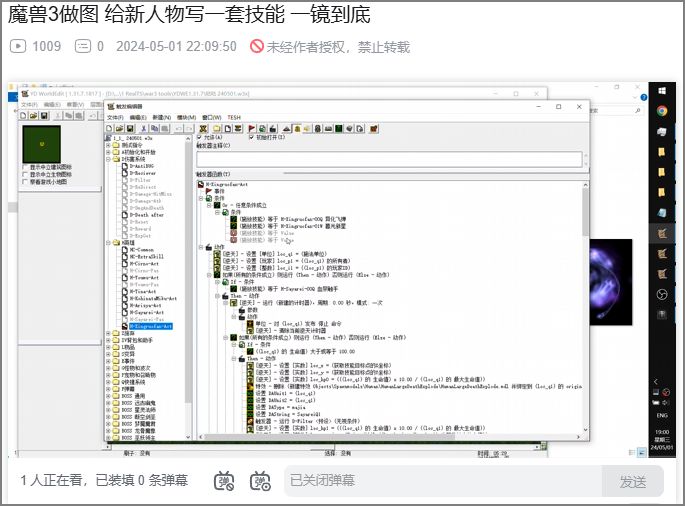The image size is (685, 506).
Task: Toggle 显示中立生物图标 checkbox in WorldEdit
Action: point(25,174)
